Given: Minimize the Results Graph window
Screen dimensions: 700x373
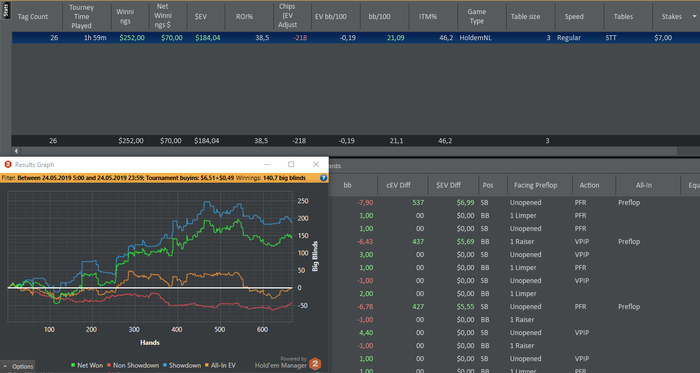Looking at the screenshot, I should pyautogui.click(x=267, y=164).
